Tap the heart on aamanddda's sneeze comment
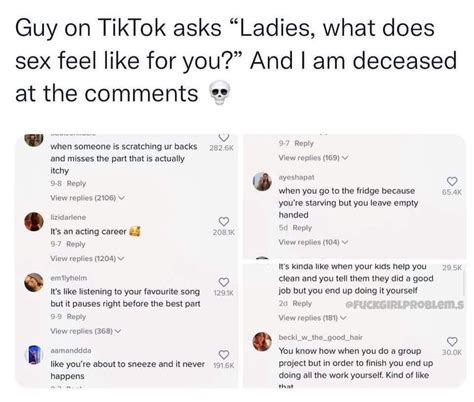 click(x=224, y=354)
